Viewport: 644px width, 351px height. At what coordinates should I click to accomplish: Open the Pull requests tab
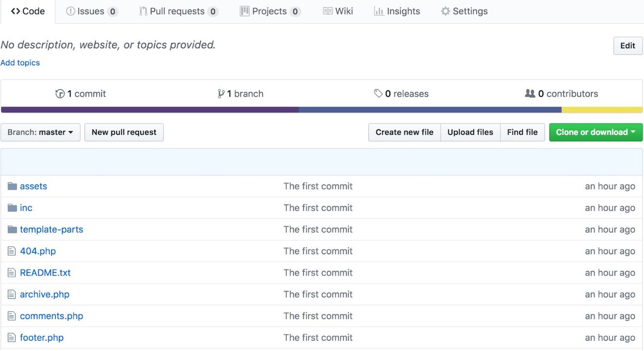[178, 11]
